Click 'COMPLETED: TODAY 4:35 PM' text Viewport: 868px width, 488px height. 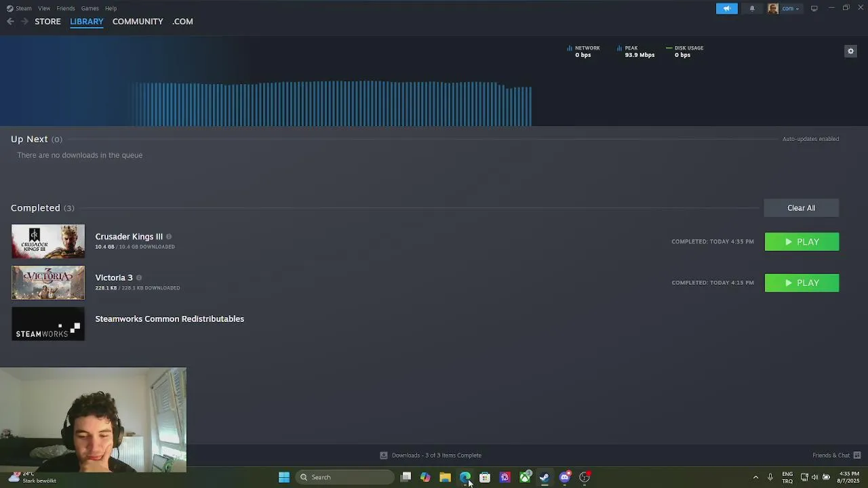(713, 242)
